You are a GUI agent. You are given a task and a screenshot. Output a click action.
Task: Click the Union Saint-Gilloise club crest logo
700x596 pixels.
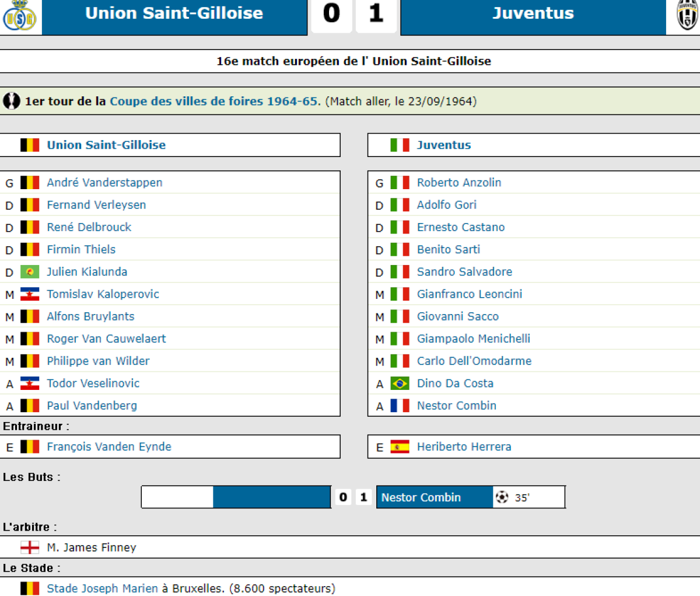pyautogui.click(x=20, y=16)
